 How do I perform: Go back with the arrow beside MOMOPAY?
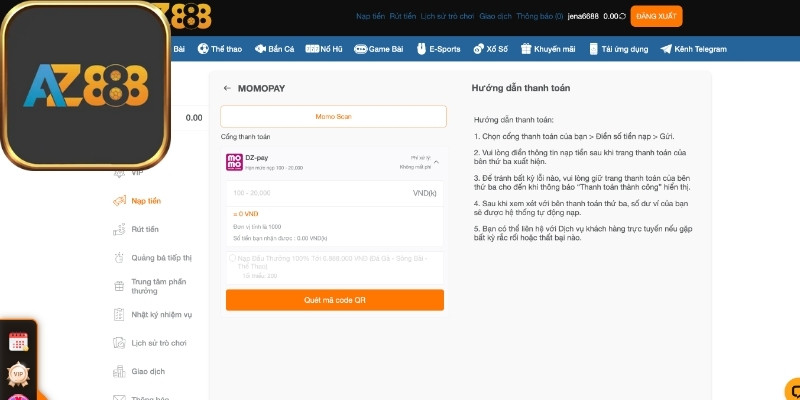coord(227,88)
